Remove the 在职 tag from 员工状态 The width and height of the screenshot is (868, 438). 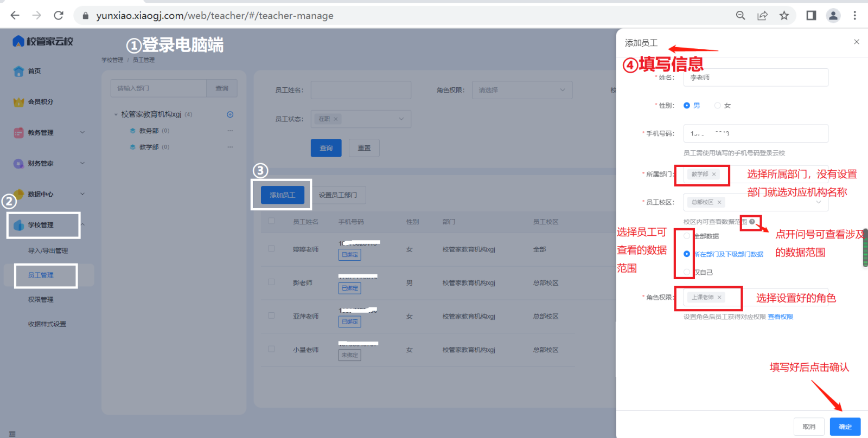click(336, 119)
